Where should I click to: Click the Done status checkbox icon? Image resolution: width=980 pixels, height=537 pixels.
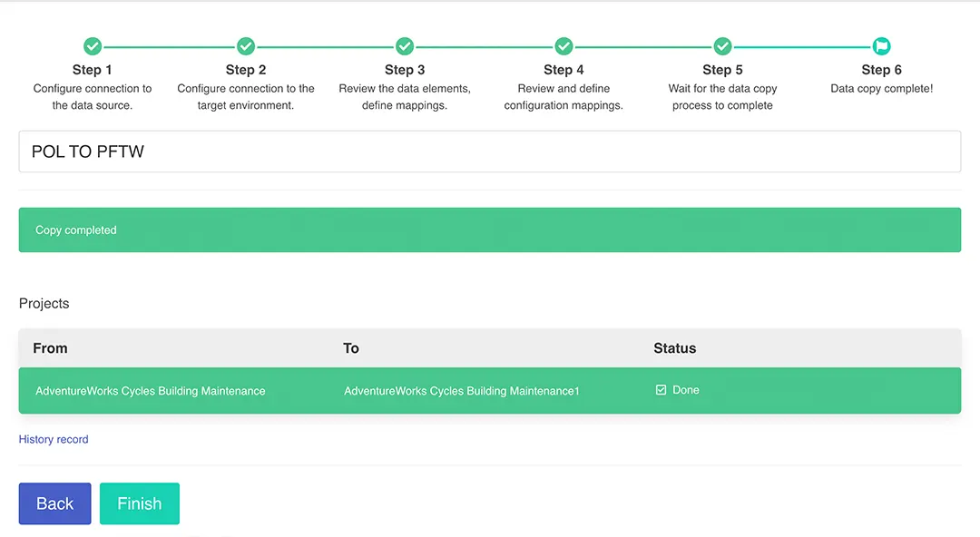661,390
